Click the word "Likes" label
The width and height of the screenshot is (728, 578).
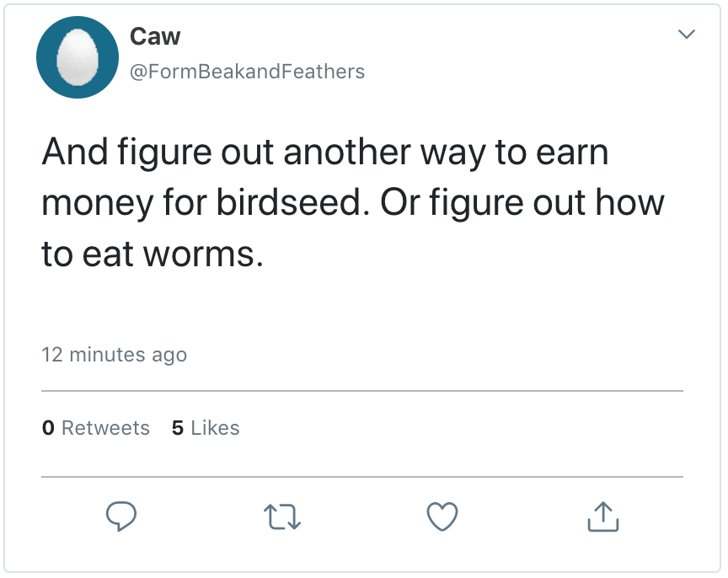(215, 428)
